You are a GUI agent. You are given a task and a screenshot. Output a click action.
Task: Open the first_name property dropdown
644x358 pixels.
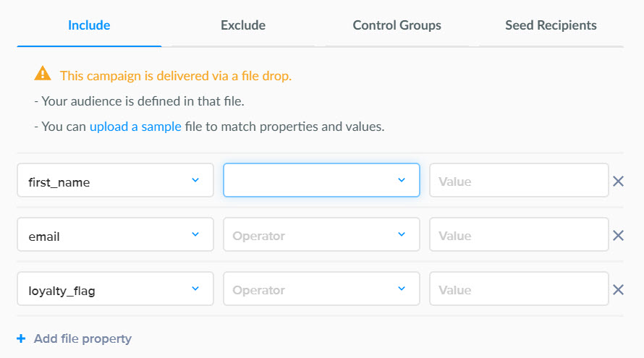tap(115, 181)
